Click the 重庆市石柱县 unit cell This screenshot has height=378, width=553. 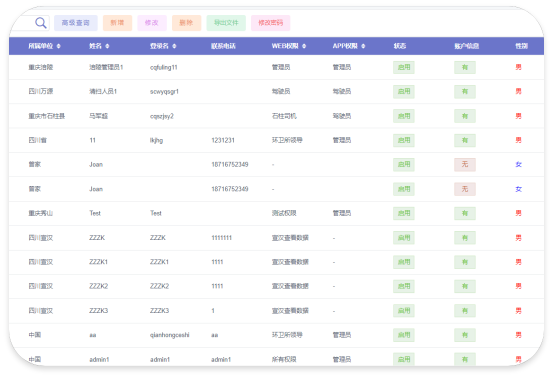tap(47, 116)
